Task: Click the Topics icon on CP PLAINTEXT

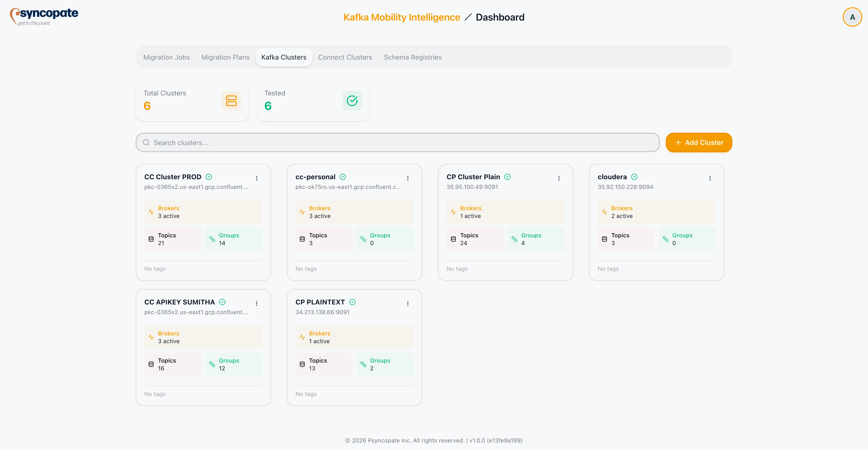Action: point(302,364)
